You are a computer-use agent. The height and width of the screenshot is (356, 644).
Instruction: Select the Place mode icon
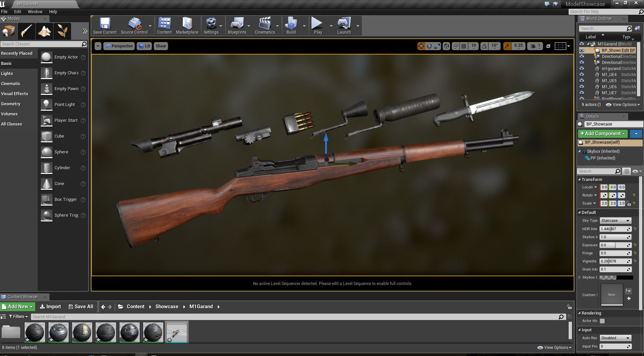(x=9, y=31)
